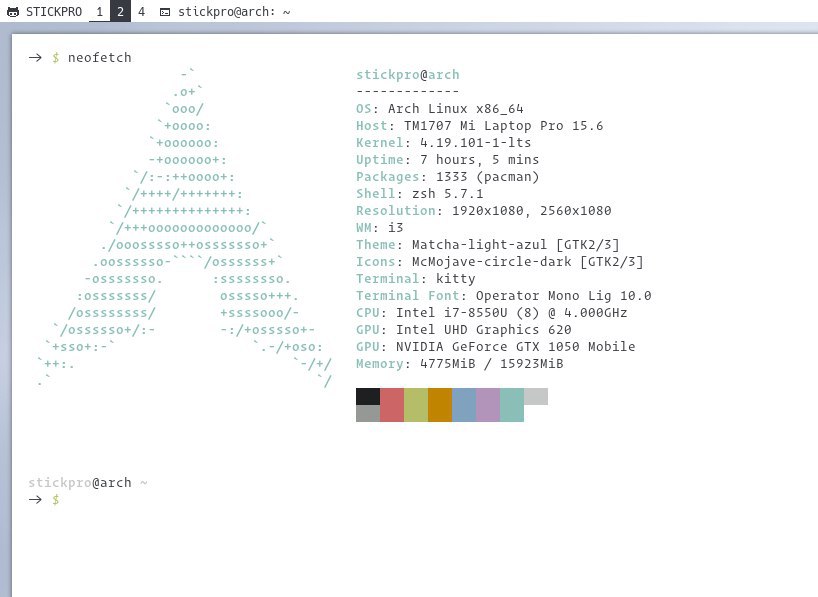Switch to workspace 2
Screen dimensions: 818x597
(x=120, y=11)
